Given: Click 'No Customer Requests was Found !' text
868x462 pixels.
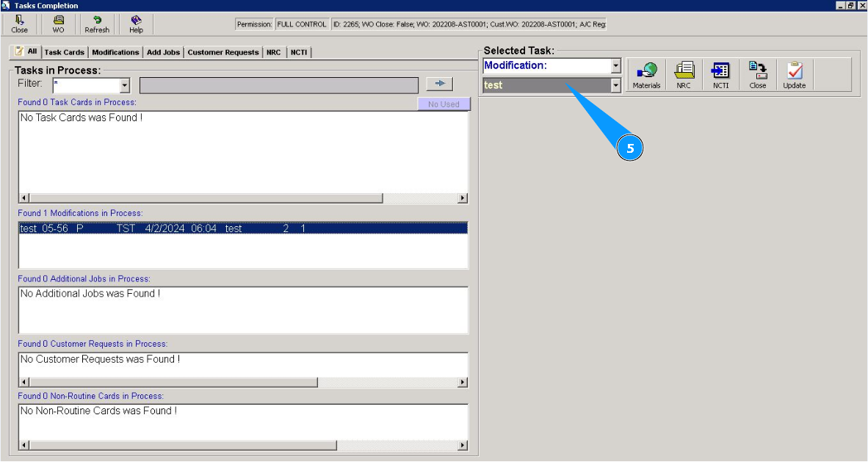Looking at the screenshot, I should tap(100, 359).
